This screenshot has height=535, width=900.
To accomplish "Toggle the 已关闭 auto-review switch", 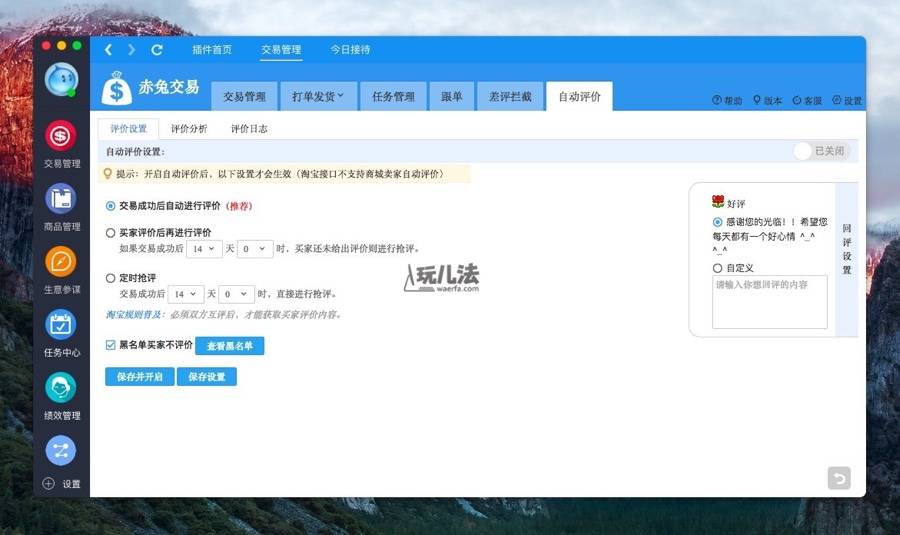I will (821, 151).
